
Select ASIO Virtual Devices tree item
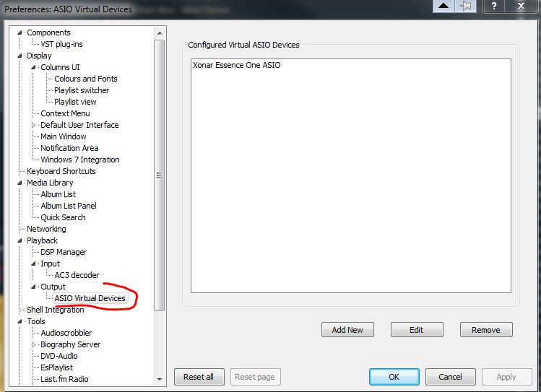pyautogui.click(x=90, y=298)
